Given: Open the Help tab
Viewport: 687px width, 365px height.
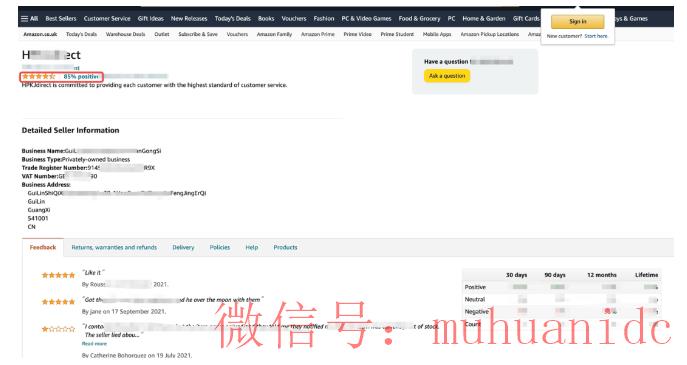Looking at the screenshot, I should (x=251, y=248).
